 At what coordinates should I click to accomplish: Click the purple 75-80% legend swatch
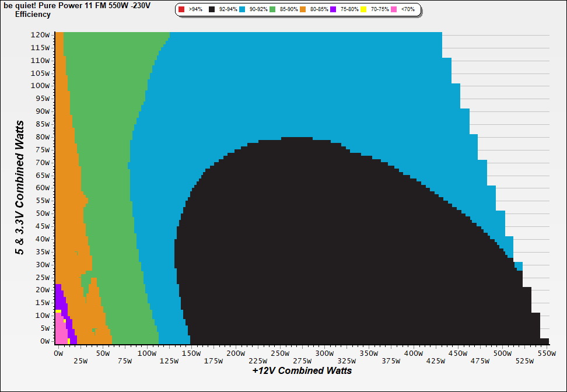334,10
